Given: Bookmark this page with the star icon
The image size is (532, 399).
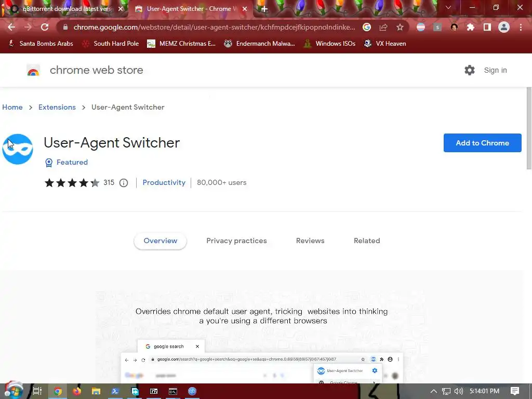Looking at the screenshot, I should 400,27.
